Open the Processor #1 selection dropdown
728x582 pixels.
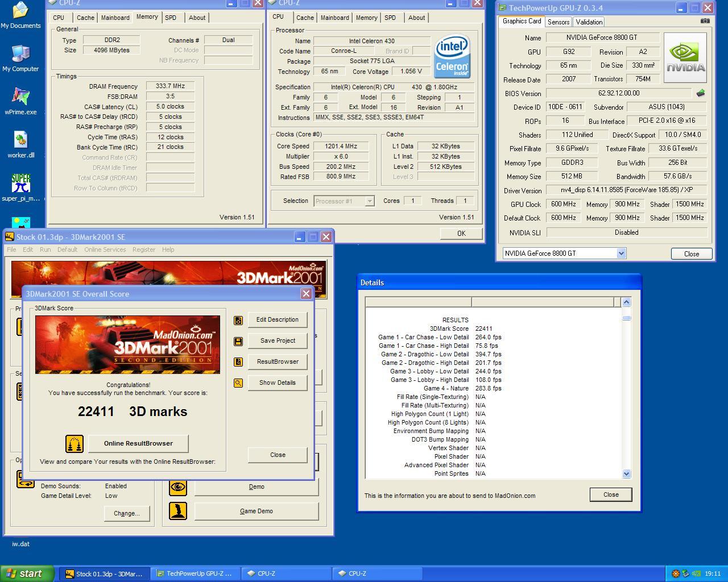point(370,201)
